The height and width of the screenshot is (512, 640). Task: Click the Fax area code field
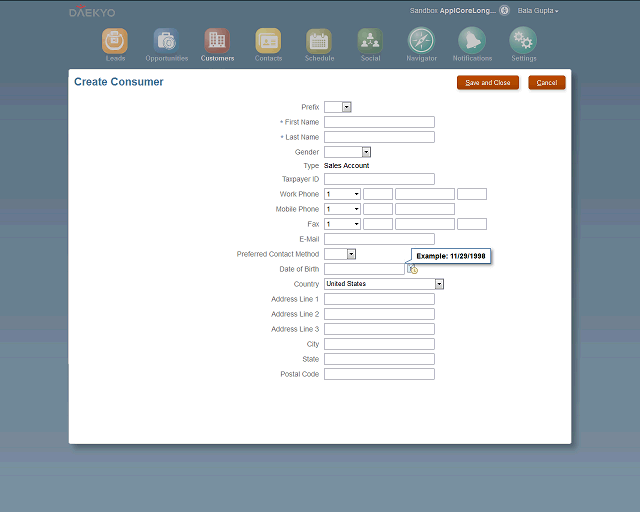[x=378, y=224]
